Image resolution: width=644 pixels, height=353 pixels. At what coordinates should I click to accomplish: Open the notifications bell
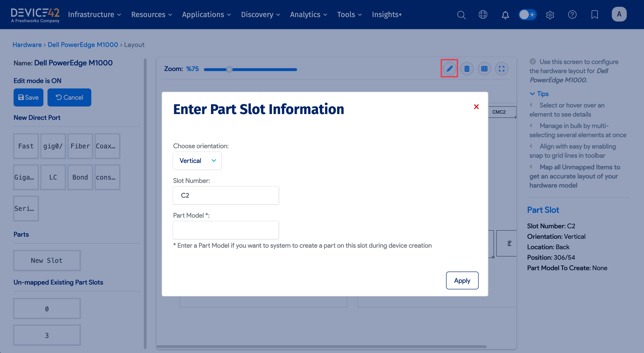click(505, 15)
